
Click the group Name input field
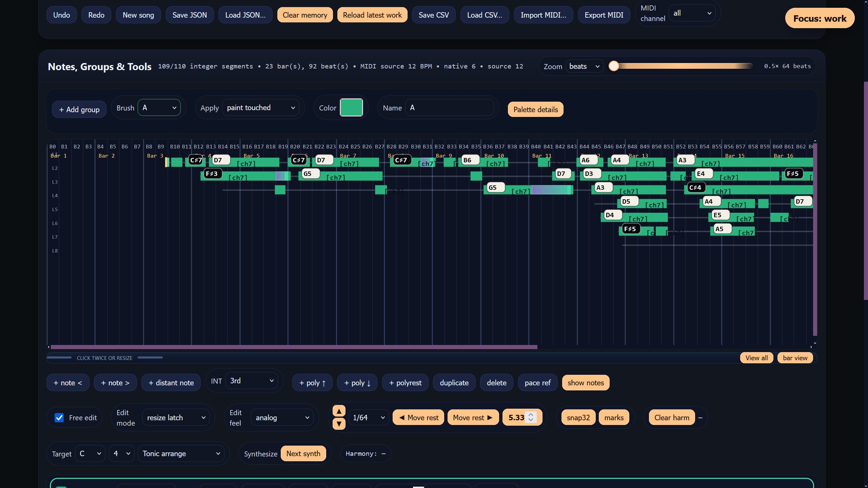(450, 108)
